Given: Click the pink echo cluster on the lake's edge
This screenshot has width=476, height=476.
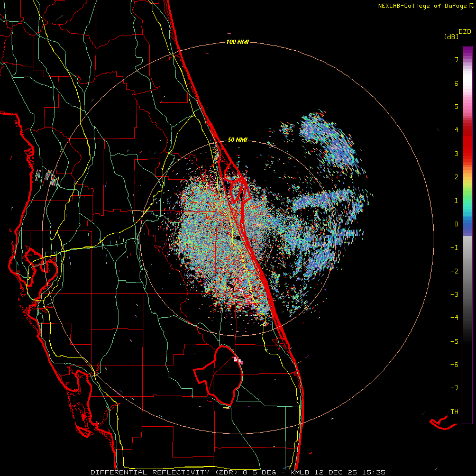Looking at the screenshot, I should (x=239, y=360).
